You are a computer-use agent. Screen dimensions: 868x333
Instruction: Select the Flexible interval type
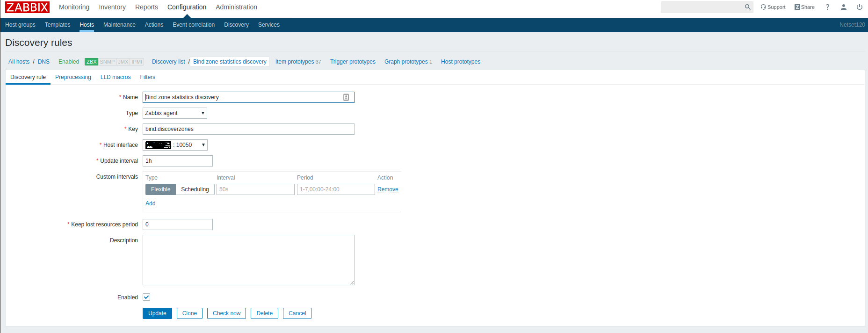160,189
